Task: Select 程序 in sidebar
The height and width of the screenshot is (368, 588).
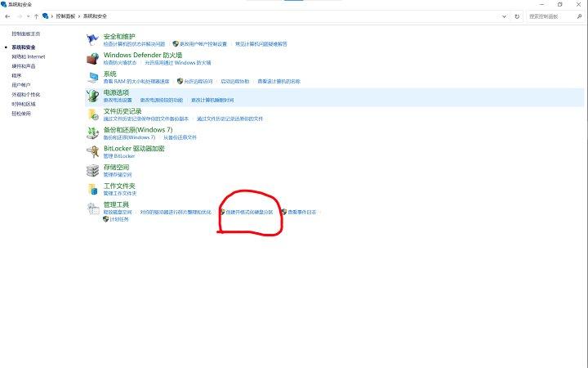Action: pyautogui.click(x=16, y=75)
